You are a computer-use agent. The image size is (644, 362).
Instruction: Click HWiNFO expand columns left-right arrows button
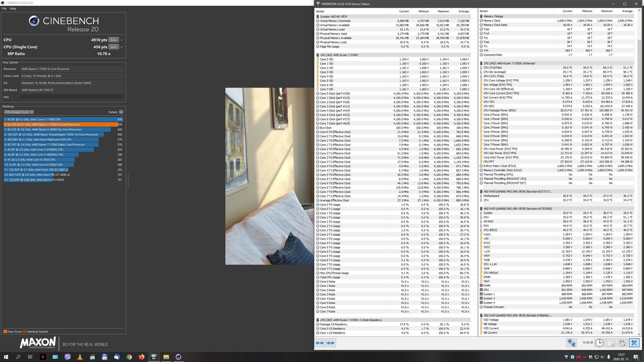point(320,343)
